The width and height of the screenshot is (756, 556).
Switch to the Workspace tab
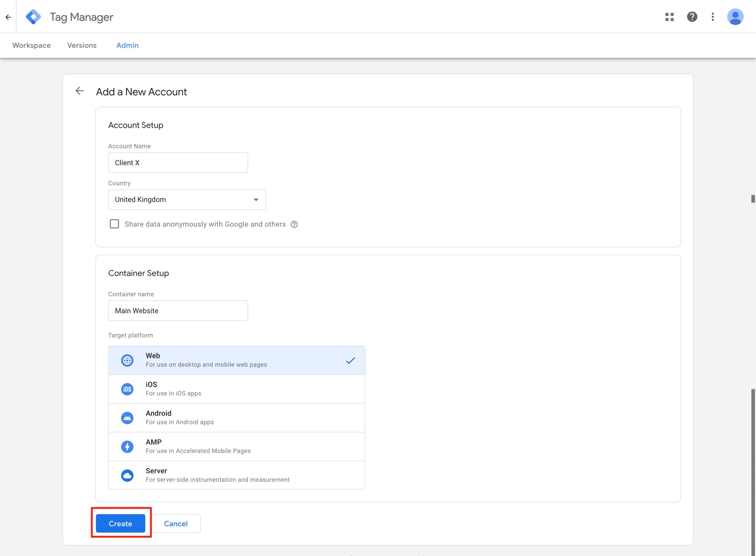(x=31, y=45)
